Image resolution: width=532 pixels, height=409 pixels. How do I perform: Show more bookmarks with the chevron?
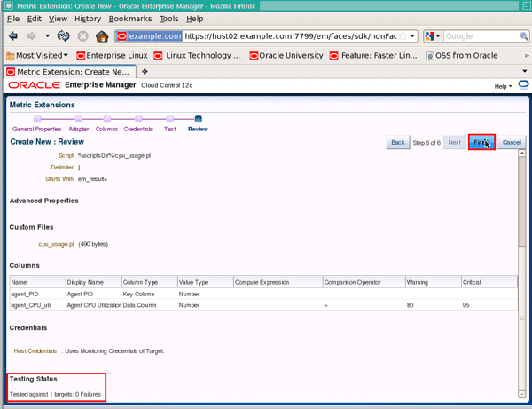tap(526, 55)
